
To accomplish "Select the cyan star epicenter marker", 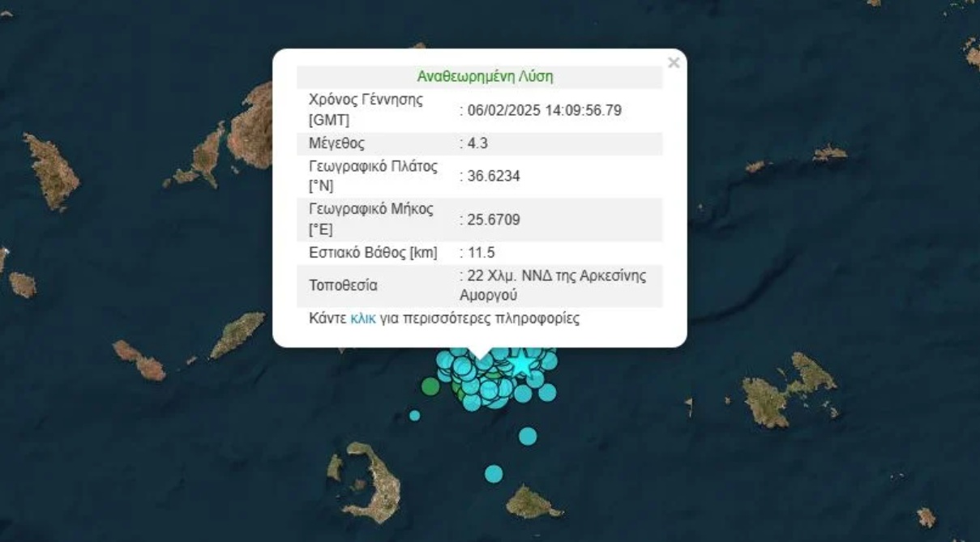I will point(521,364).
